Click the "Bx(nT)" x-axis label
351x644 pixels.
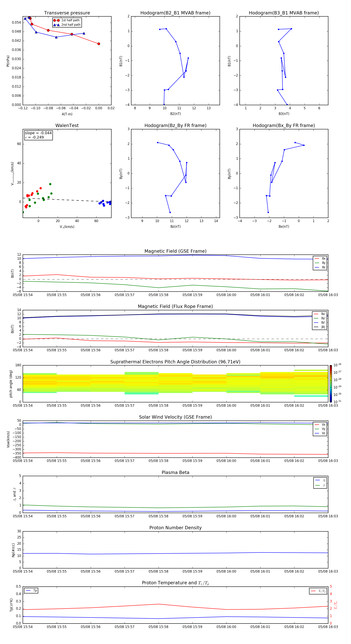(284, 227)
